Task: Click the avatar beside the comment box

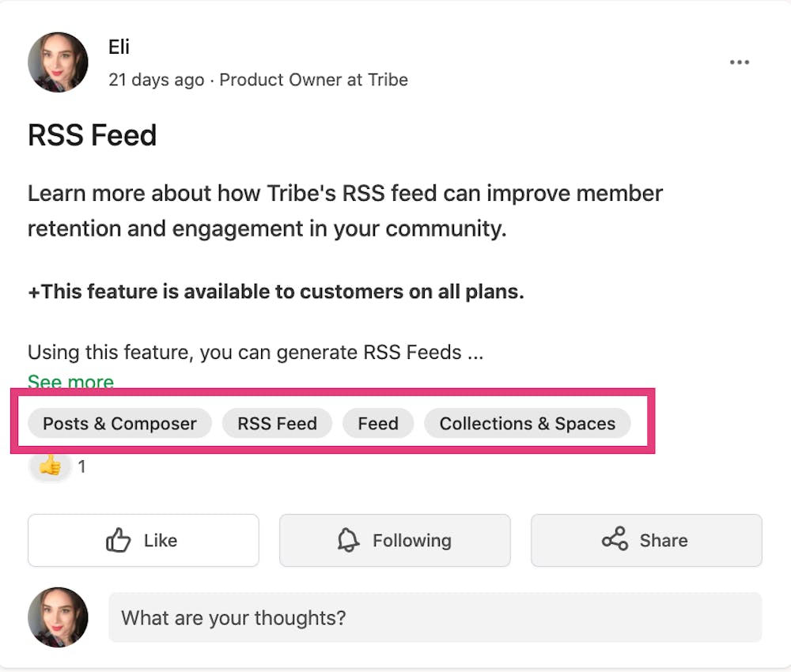Action: pyautogui.click(x=58, y=617)
